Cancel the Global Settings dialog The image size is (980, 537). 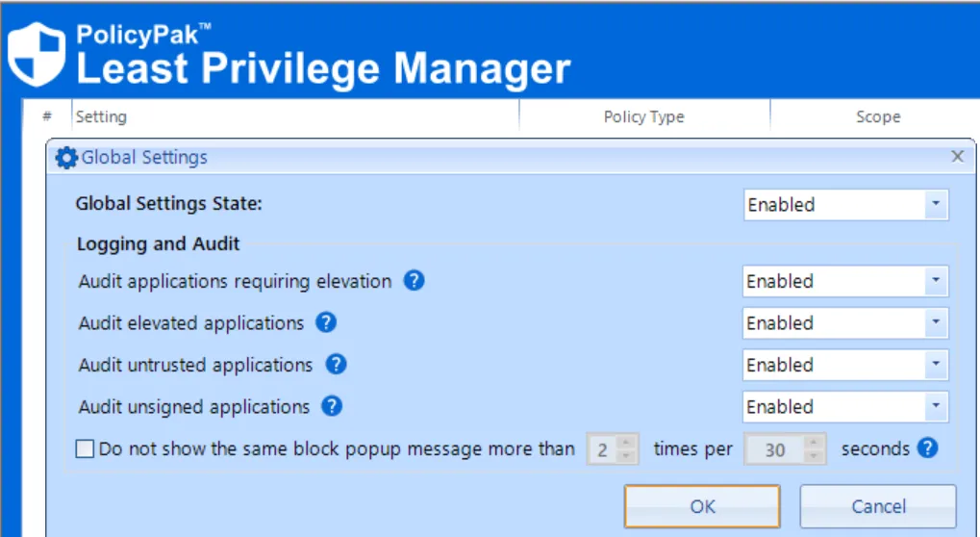[877, 506]
